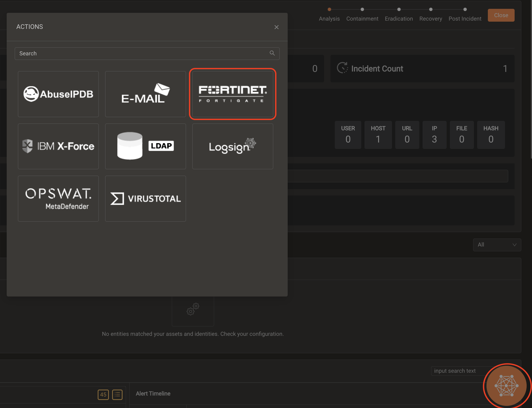
Task: Click the gears configuration icon
Action: coord(193,309)
